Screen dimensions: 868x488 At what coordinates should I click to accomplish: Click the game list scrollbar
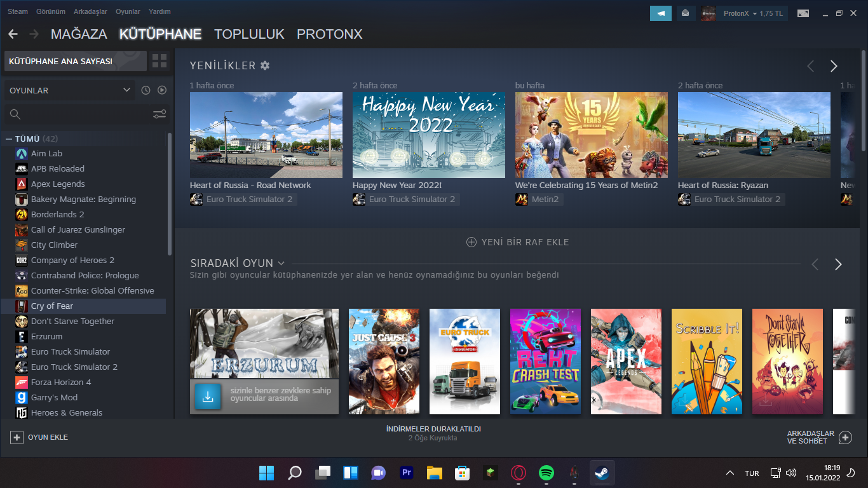pyautogui.click(x=170, y=194)
